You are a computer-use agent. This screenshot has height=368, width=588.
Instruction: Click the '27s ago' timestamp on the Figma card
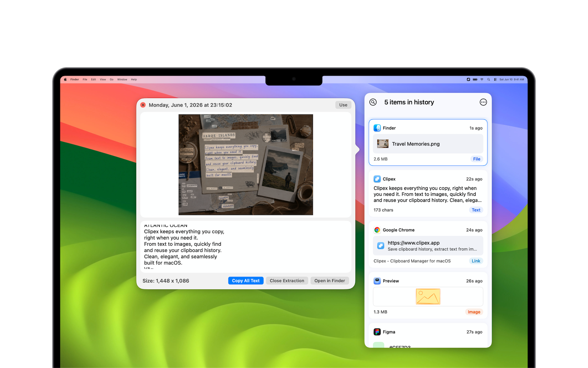(x=474, y=332)
